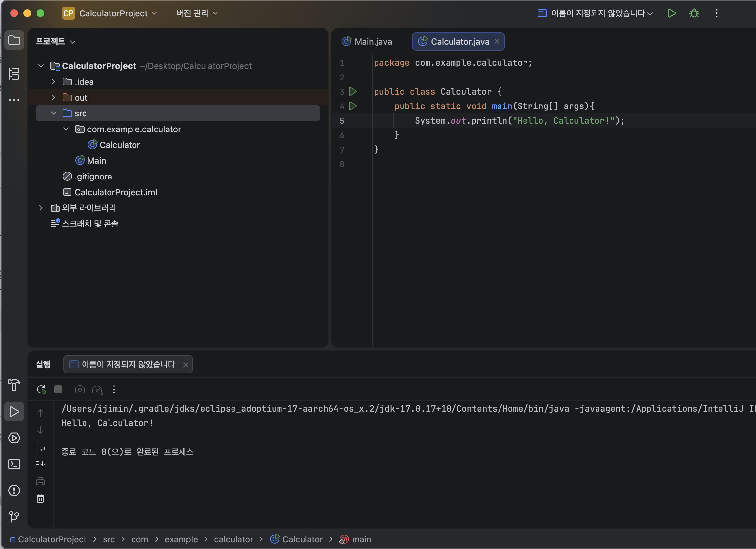Open the Build hammer tool window
Viewport: 756px width, 549px height.
click(x=14, y=386)
